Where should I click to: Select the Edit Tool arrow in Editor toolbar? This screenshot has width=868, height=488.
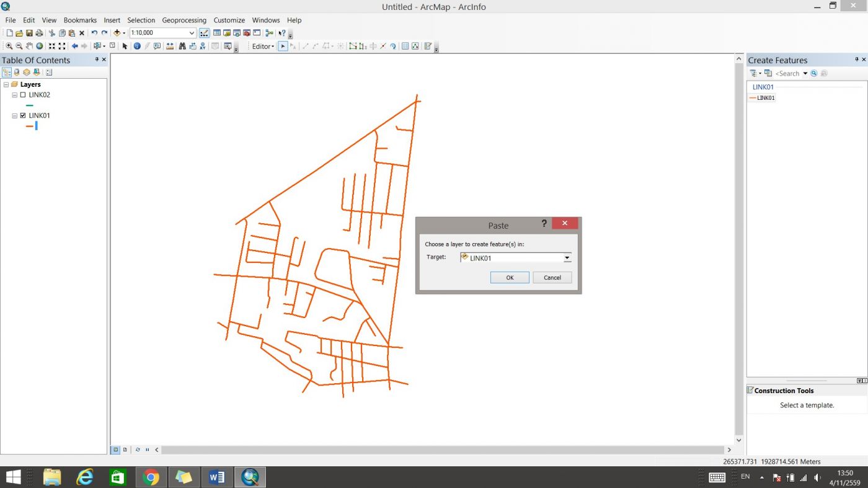[x=283, y=47]
